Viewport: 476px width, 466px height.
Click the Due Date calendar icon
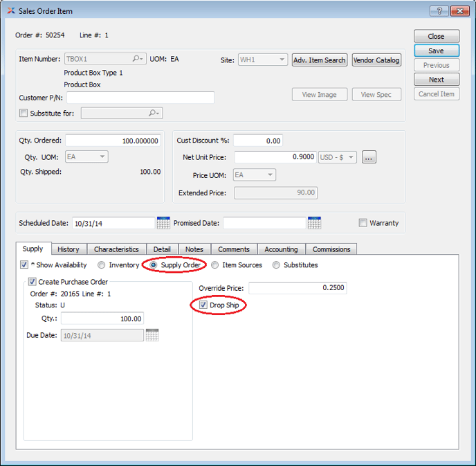[152, 335]
